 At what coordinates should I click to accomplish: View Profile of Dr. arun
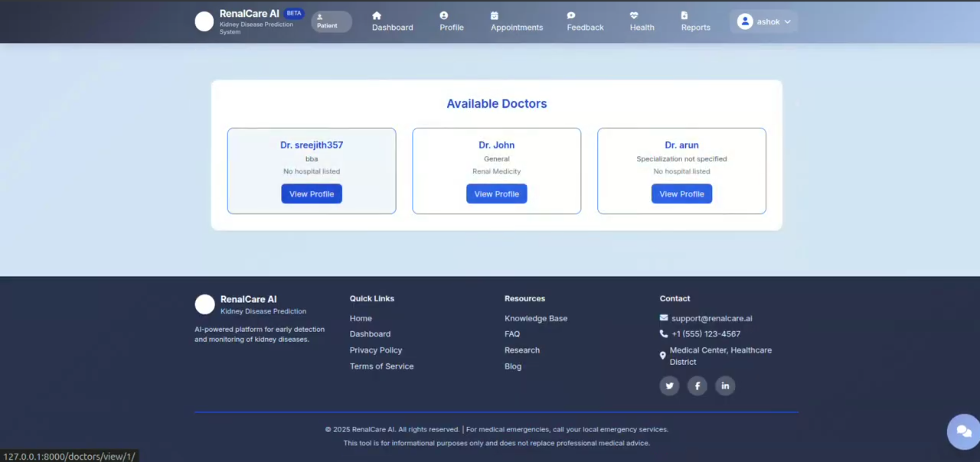681,194
